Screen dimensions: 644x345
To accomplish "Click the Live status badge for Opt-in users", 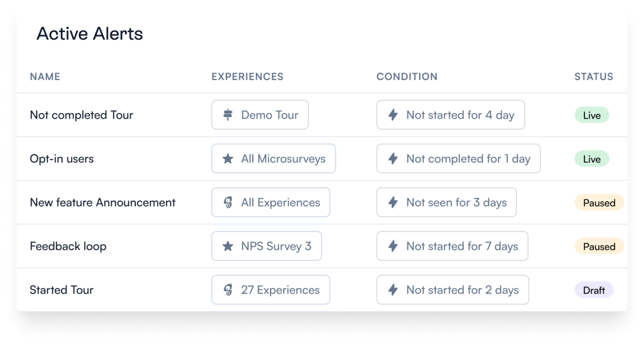I will click(592, 159).
